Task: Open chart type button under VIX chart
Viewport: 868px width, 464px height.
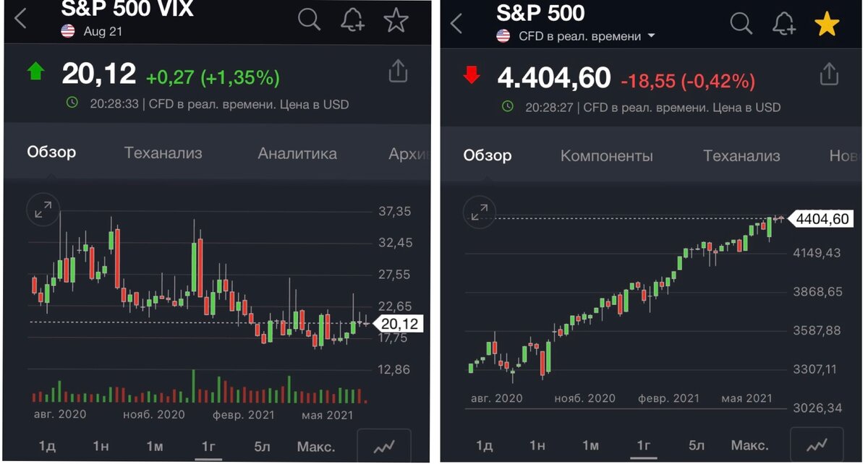Action: (383, 447)
